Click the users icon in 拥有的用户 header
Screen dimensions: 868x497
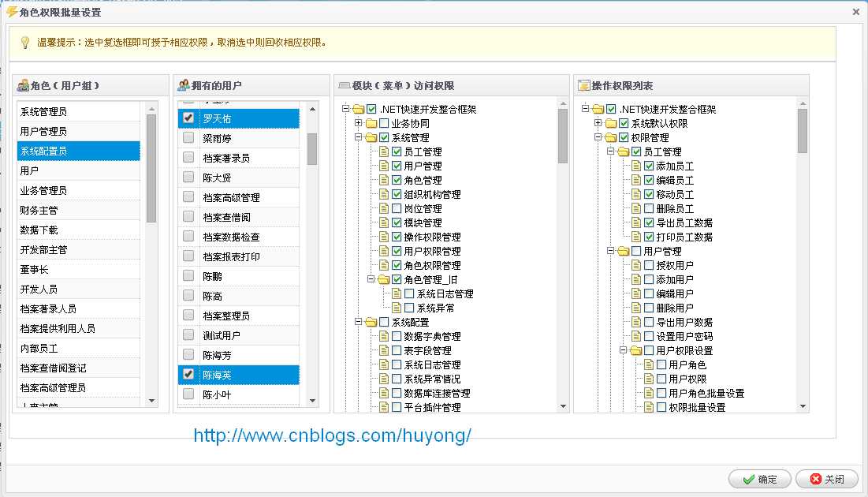click(183, 85)
